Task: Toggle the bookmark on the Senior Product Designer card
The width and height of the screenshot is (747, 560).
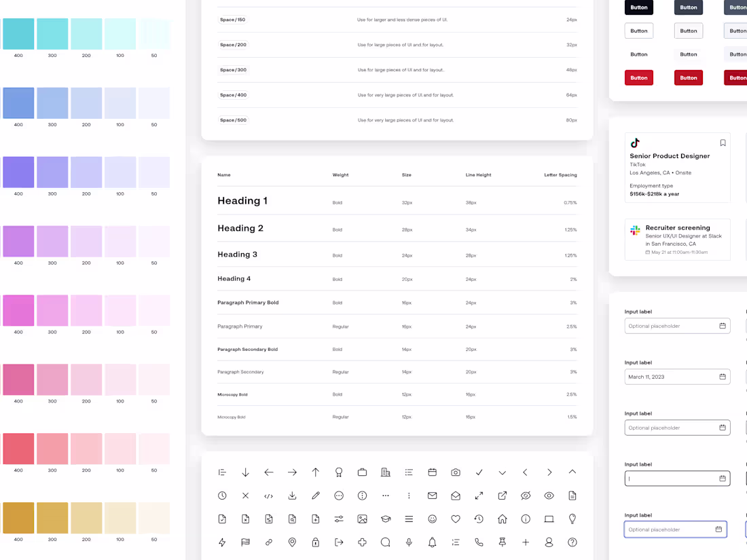Action: 723,143
